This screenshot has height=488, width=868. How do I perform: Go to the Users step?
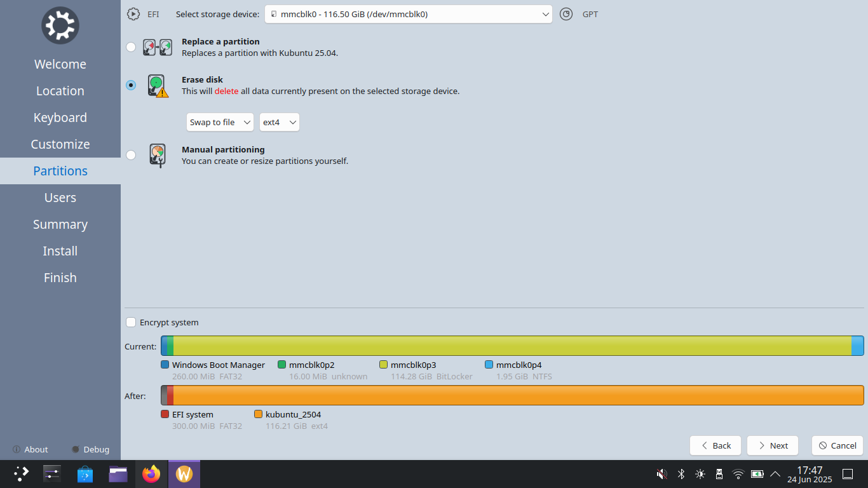(60, 198)
